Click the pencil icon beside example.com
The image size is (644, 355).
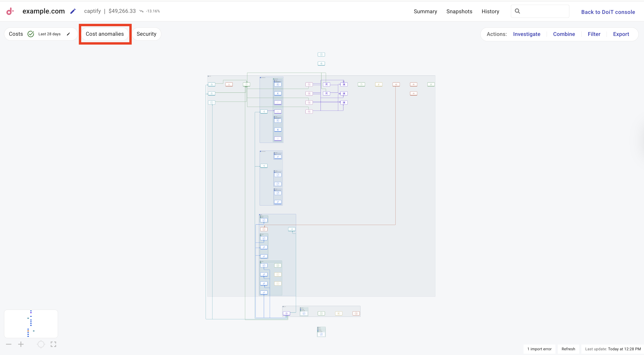(73, 11)
